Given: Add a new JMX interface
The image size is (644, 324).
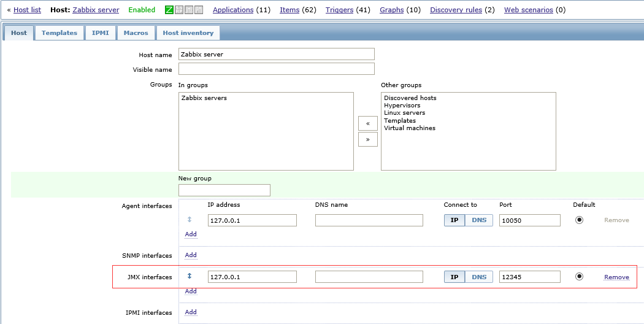Looking at the screenshot, I should (191, 291).
